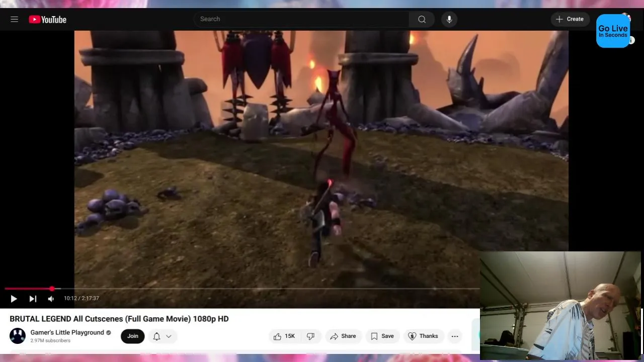The image size is (644, 362).
Task: Click the webcam overlay feed
Action: point(560,306)
